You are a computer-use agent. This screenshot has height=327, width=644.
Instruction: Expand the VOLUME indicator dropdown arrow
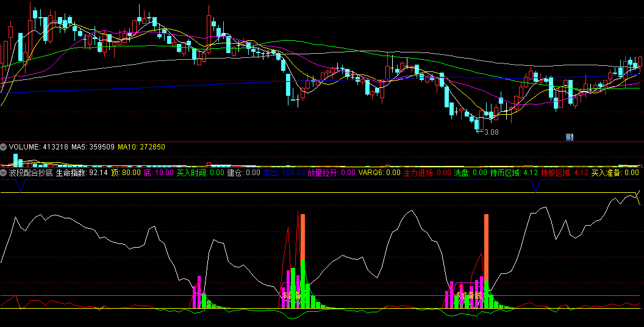[4, 146]
